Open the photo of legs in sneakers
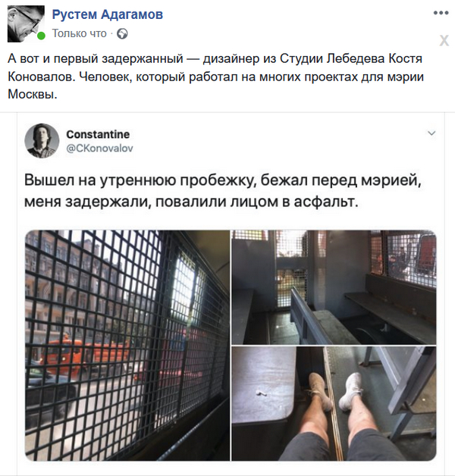The image size is (455, 476). tap(334, 403)
